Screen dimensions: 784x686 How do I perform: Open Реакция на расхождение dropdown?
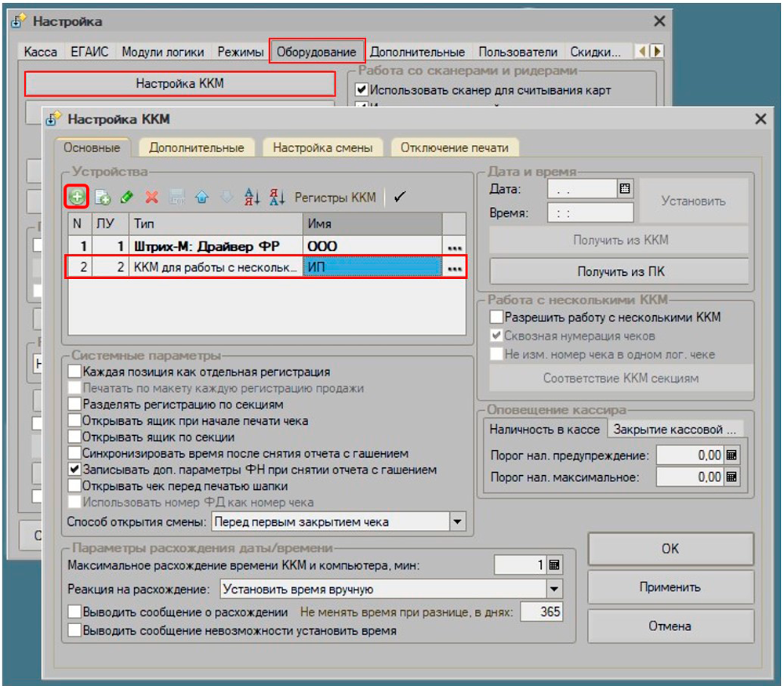pos(554,589)
